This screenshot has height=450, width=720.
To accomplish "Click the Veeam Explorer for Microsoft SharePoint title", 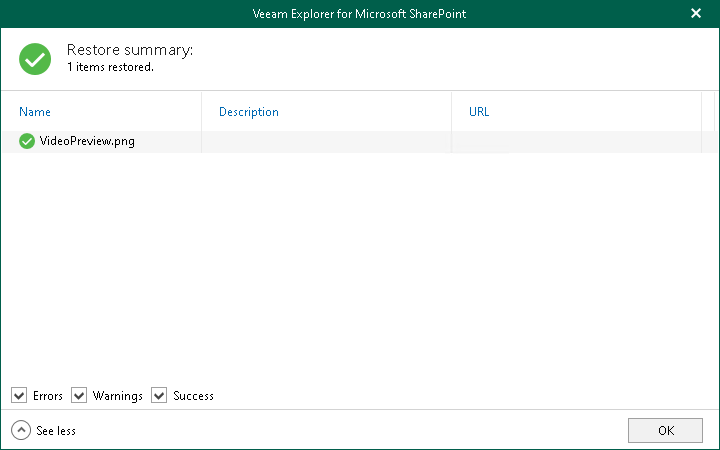I will (359, 14).
